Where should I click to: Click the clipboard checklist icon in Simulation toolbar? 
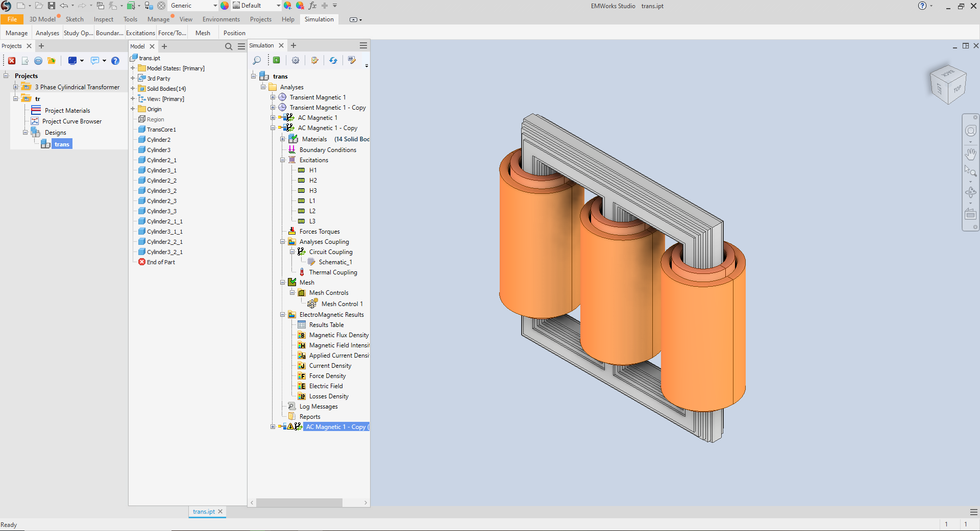tap(315, 60)
